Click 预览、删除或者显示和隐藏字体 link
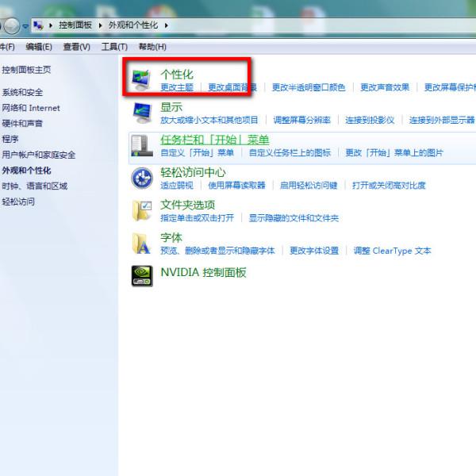 coord(217,251)
